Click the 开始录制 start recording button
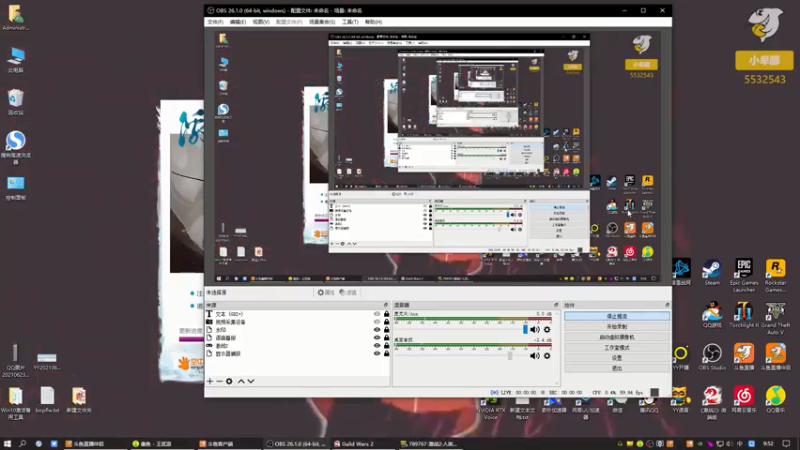This screenshot has width=800, height=450. click(x=617, y=327)
